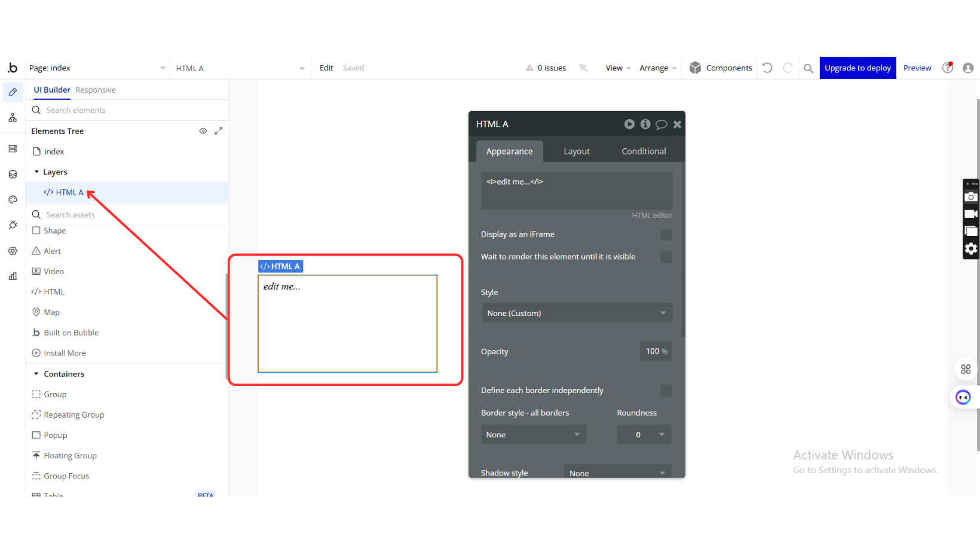
Task: Click the Undo arrow icon
Action: pyautogui.click(x=767, y=68)
